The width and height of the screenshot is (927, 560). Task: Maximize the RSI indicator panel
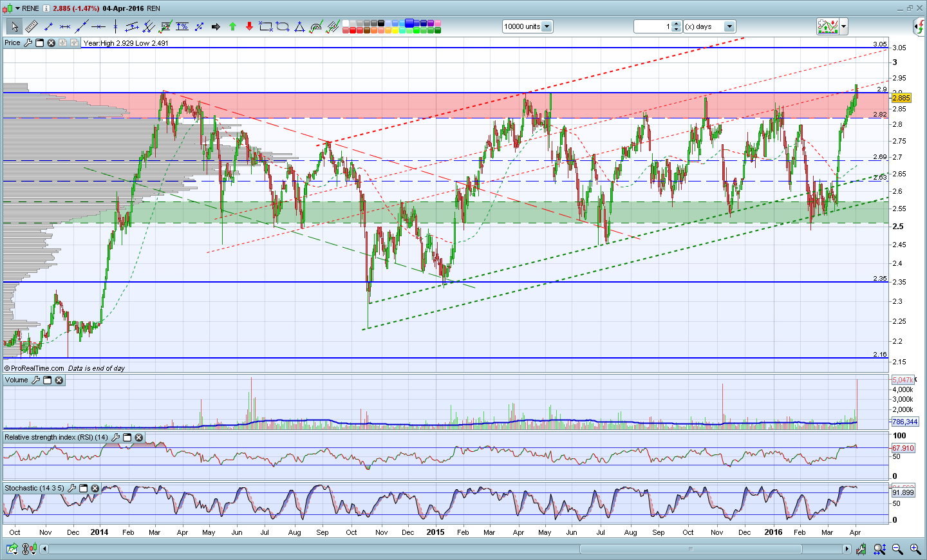click(127, 437)
